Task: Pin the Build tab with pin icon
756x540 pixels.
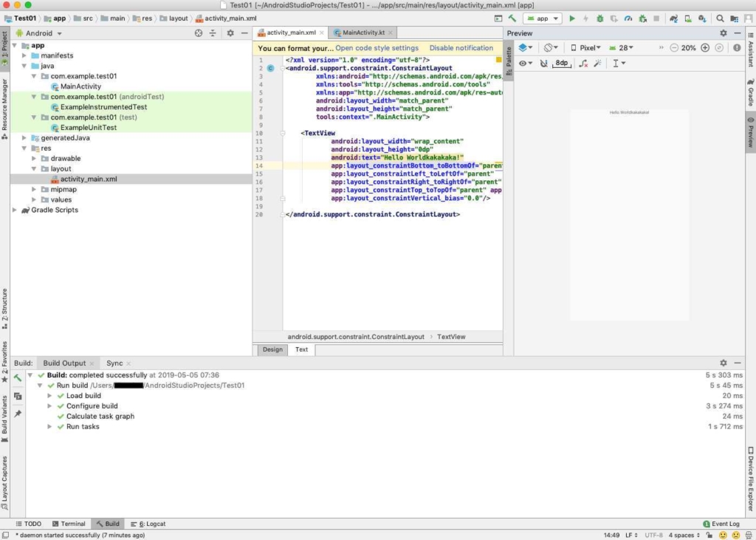Action: 18,414
